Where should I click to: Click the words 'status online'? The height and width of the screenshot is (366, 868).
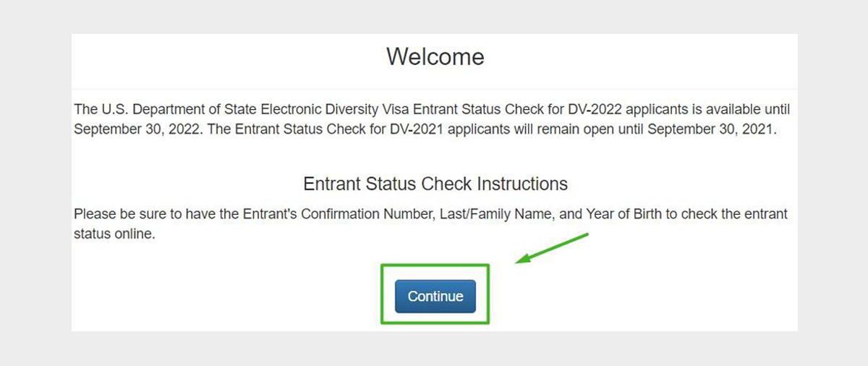coord(114,234)
